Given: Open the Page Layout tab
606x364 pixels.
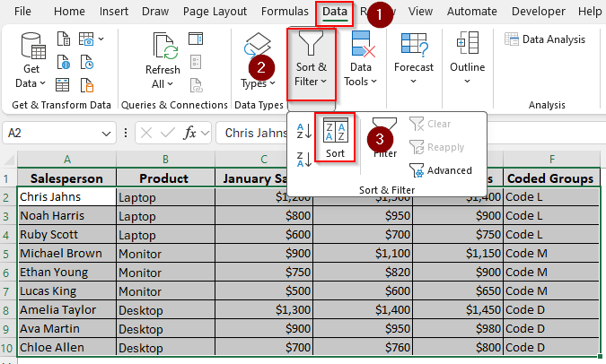Looking at the screenshot, I should [x=215, y=12].
